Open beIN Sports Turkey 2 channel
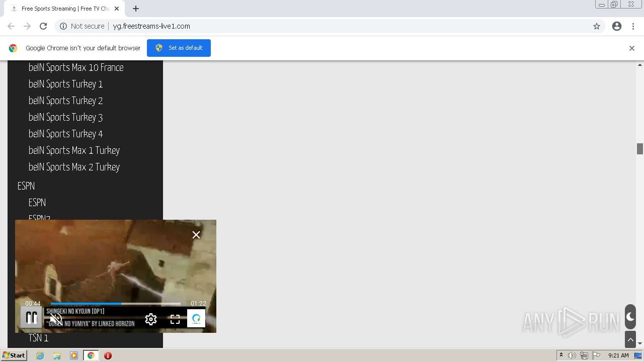644x362 pixels. pyautogui.click(x=65, y=101)
